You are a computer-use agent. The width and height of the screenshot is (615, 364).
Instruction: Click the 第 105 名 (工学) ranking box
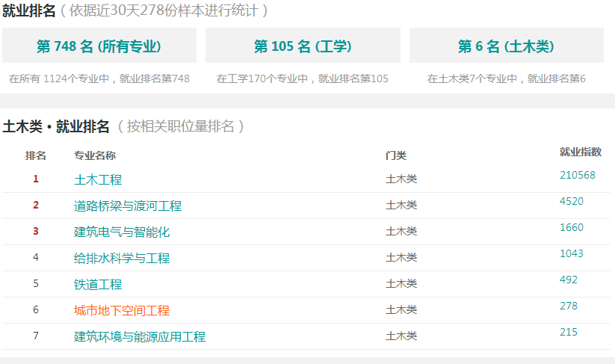click(303, 46)
